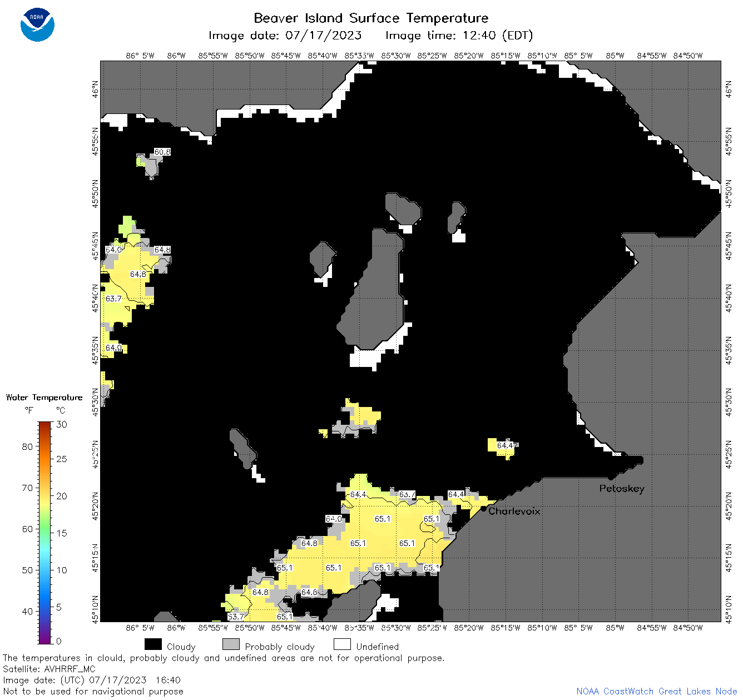
Task: Click the Charlevoix city marker dot
Action: 483,508
